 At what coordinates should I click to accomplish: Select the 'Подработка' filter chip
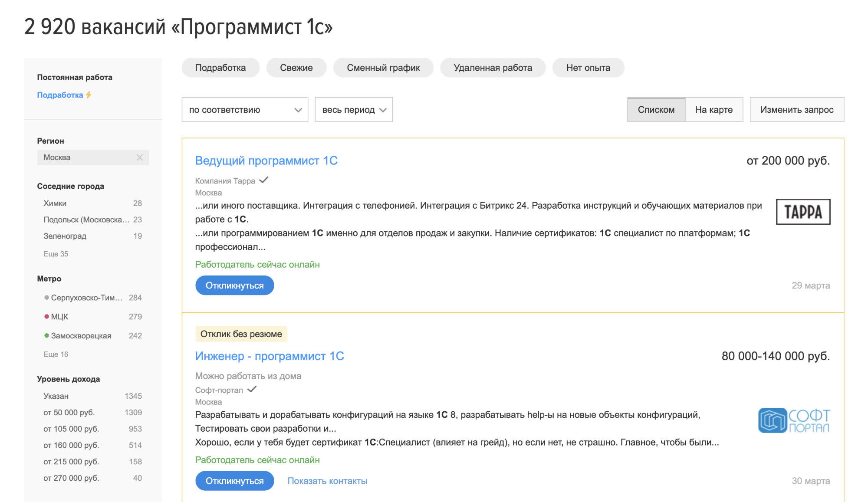[x=220, y=68]
